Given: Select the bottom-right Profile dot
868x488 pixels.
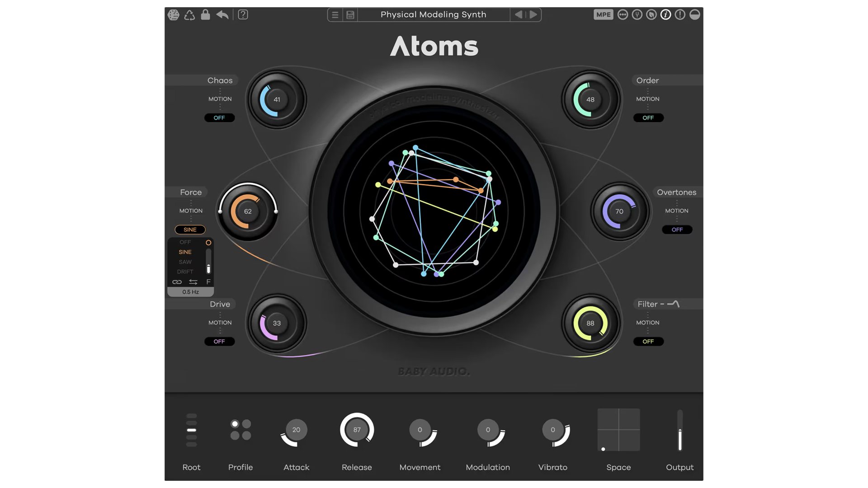Looking at the screenshot, I should [x=246, y=436].
